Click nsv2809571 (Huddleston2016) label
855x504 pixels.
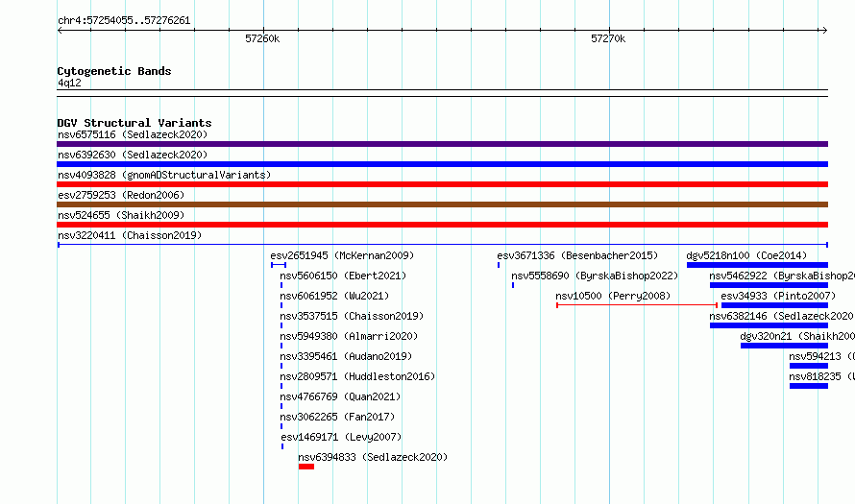(x=357, y=376)
